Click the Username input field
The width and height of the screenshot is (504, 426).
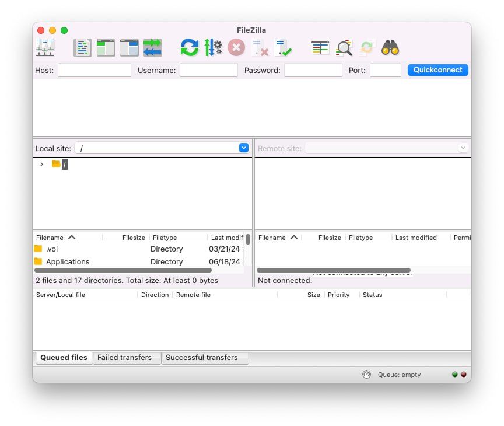(x=209, y=70)
